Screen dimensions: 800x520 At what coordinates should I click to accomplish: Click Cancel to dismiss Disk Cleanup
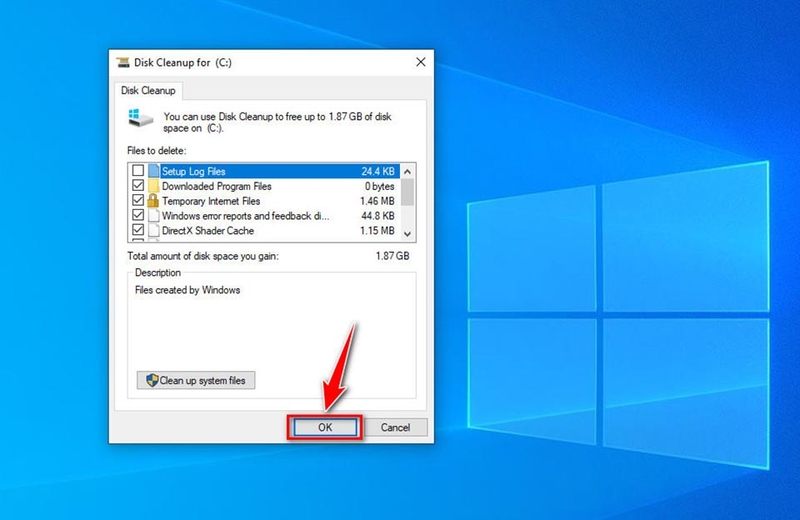(395, 427)
